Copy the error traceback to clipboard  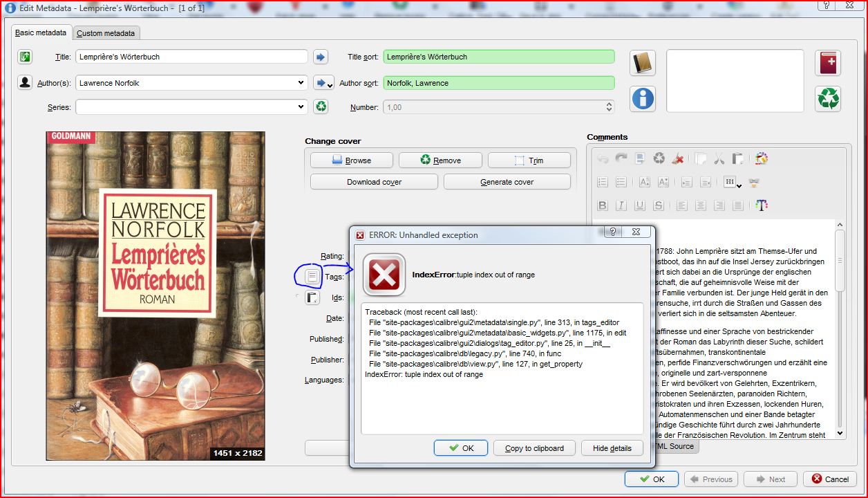coord(534,448)
